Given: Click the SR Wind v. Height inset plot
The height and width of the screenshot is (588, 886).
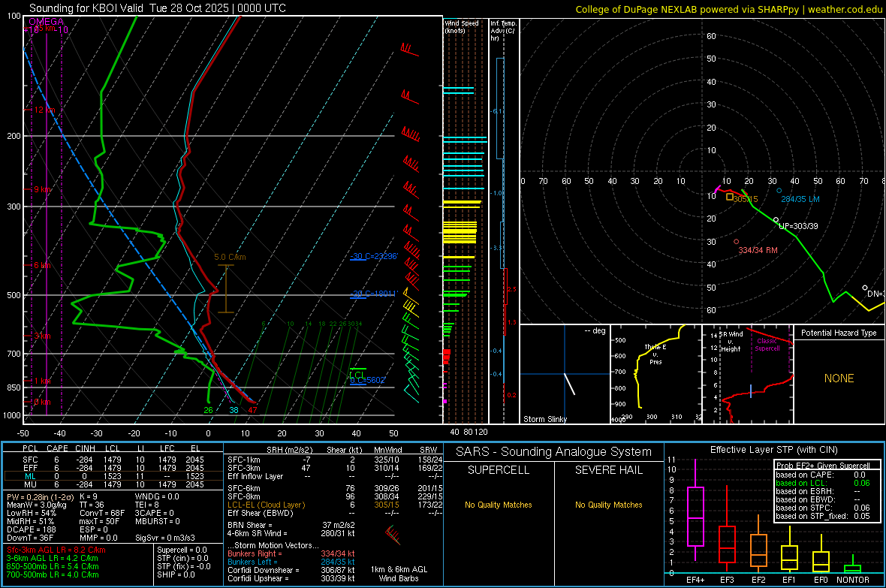Looking at the screenshot, I should coord(748,374).
